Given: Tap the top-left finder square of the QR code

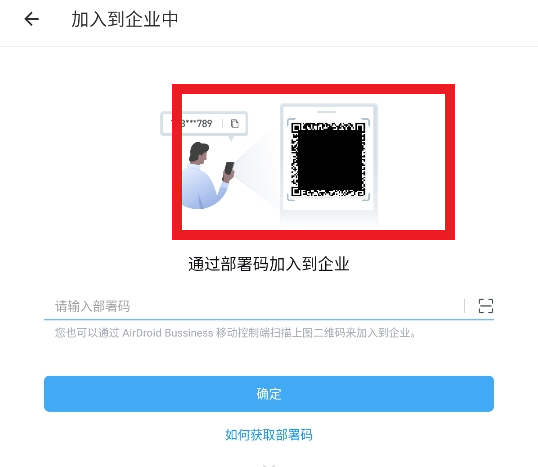Looking at the screenshot, I should click(296, 128).
